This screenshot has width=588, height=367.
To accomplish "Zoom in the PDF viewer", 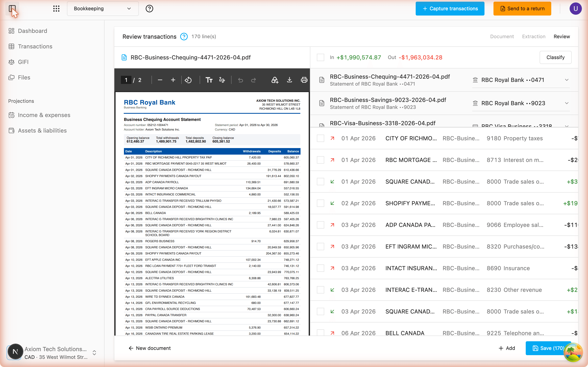I will (173, 80).
